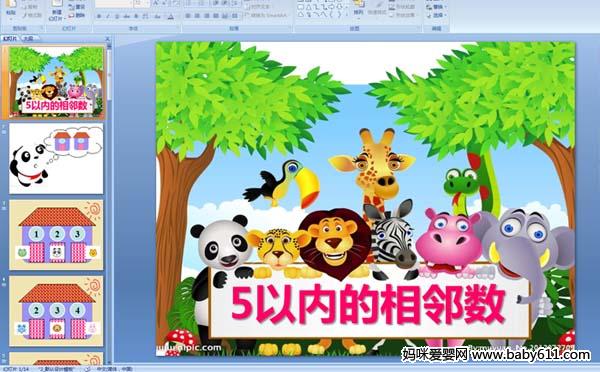Select the house numbered 2 3 4 thumbnail
Screen dimensions: 600x372
pyautogui.click(x=56, y=311)
